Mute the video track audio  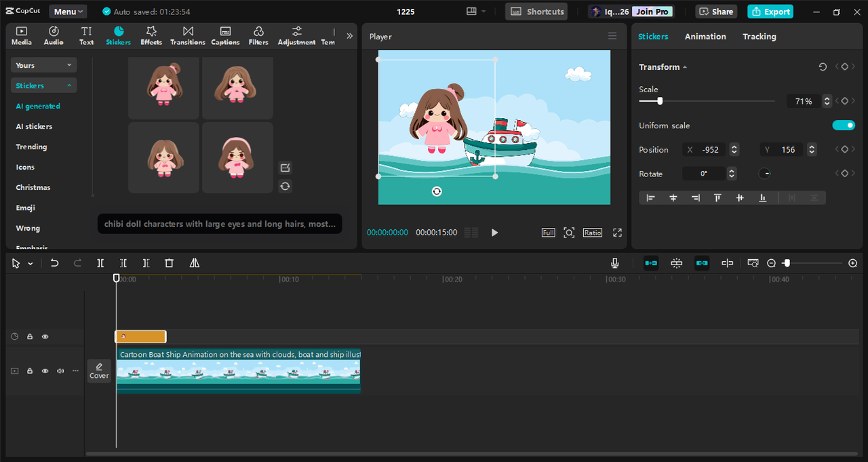(x=60, y=371)
